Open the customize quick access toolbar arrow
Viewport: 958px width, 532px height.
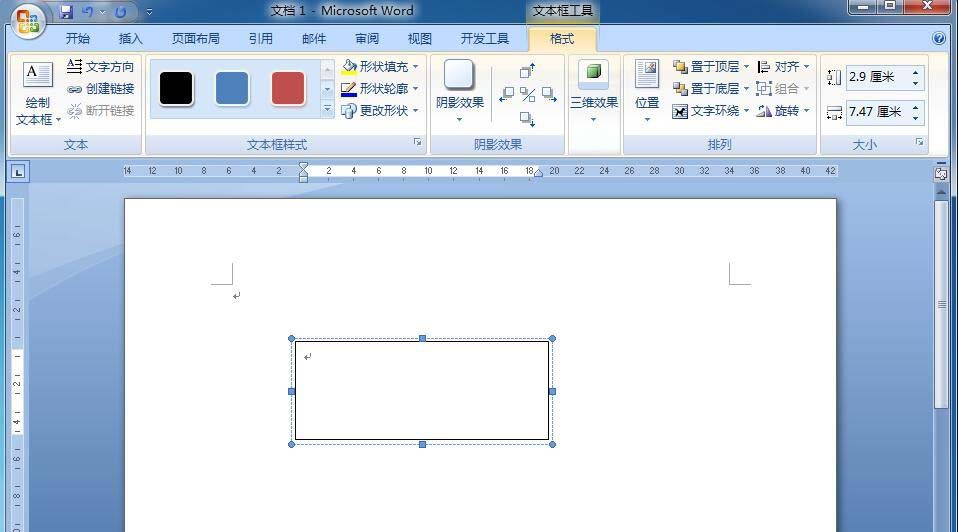149,12
